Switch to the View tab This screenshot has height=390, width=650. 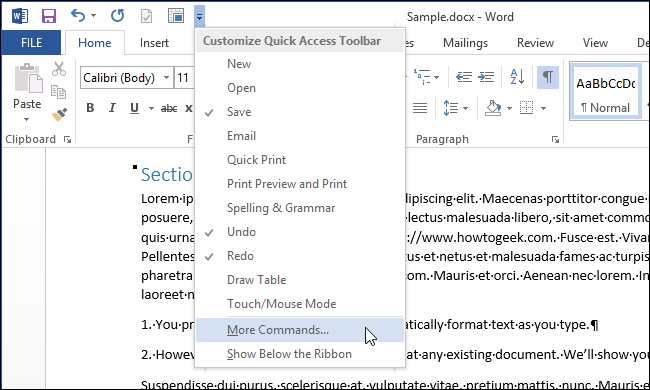[595, 43]
